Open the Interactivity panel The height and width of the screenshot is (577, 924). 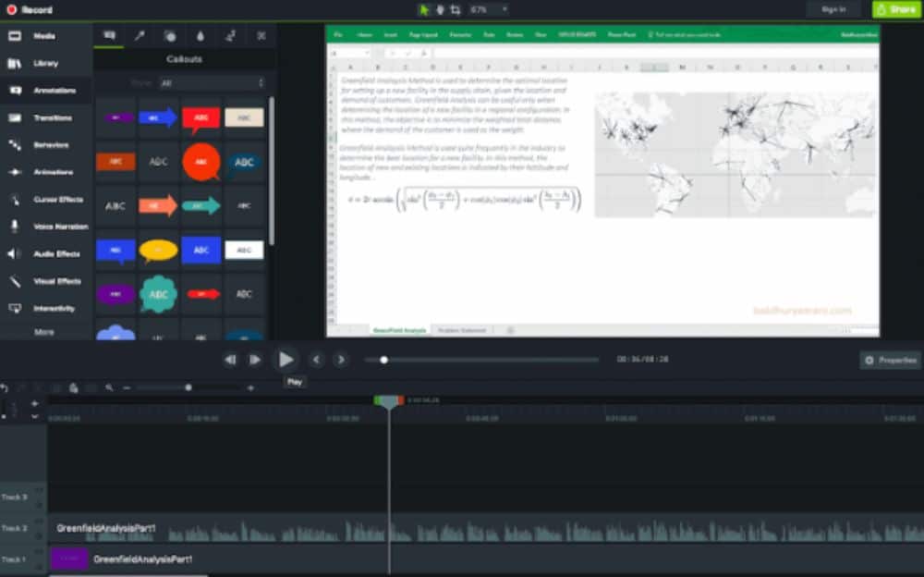click(44, 309)
